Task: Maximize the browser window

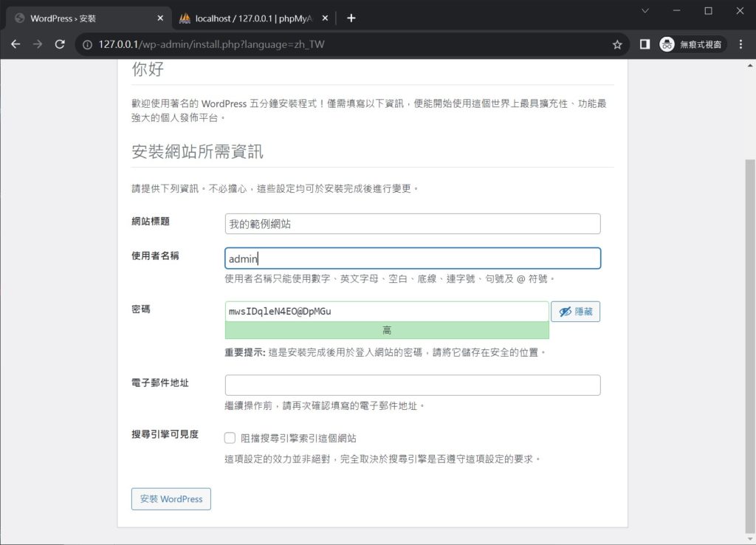Action: (708, 10)
